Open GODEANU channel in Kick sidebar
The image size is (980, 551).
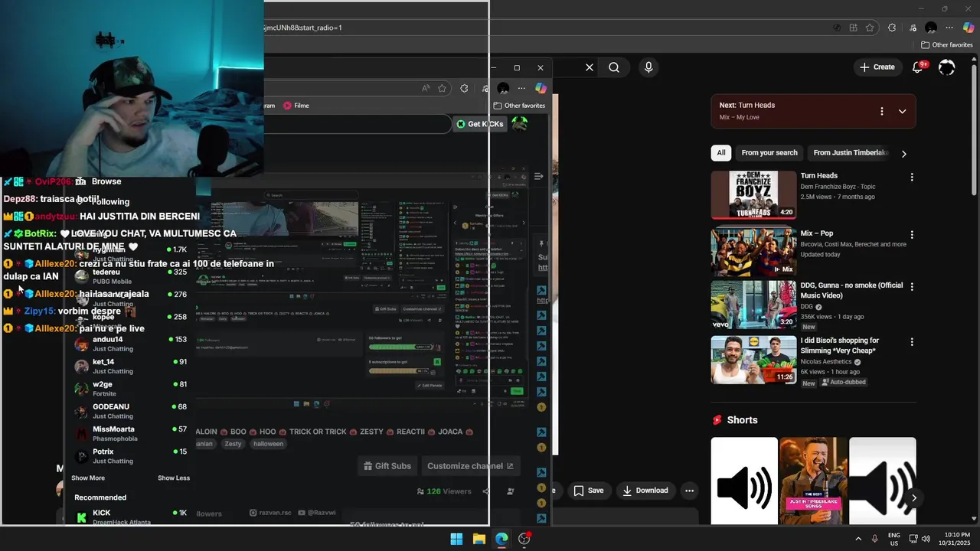130,411
